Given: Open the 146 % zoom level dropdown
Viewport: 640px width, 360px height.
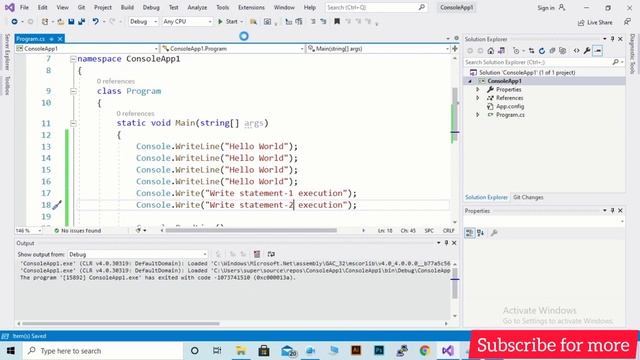Looking at the screenshot, I should 29,231.
